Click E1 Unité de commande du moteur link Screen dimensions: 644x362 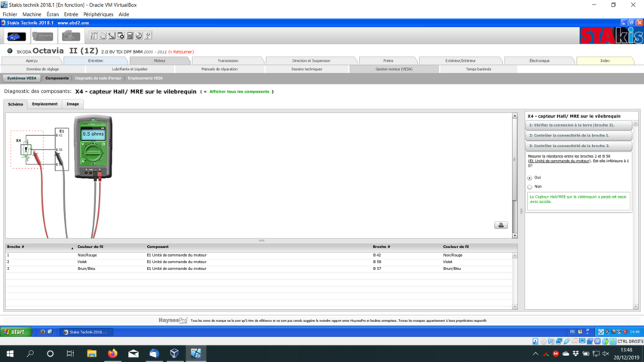560,161
